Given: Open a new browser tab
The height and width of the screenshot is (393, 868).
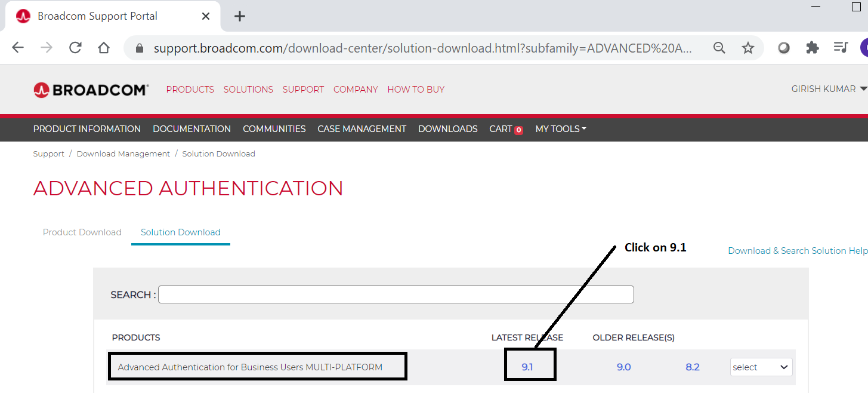Looking at the screenshot, I should [x=240, y=16].
